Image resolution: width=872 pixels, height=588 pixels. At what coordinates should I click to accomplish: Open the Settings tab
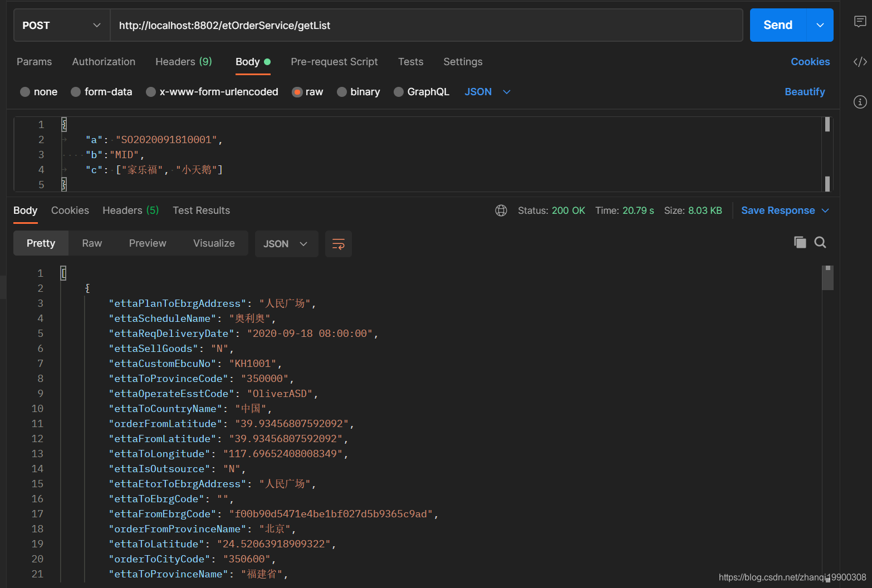[x=463, y=62]
